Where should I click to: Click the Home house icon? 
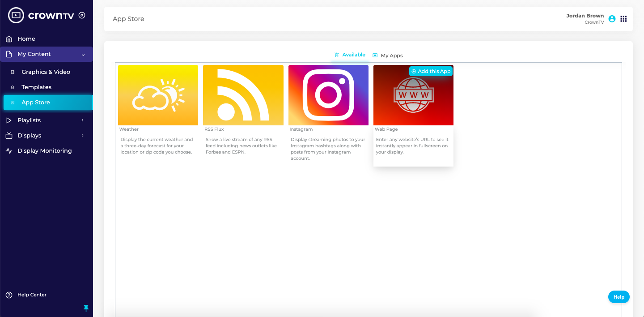(x=9, y=39)
